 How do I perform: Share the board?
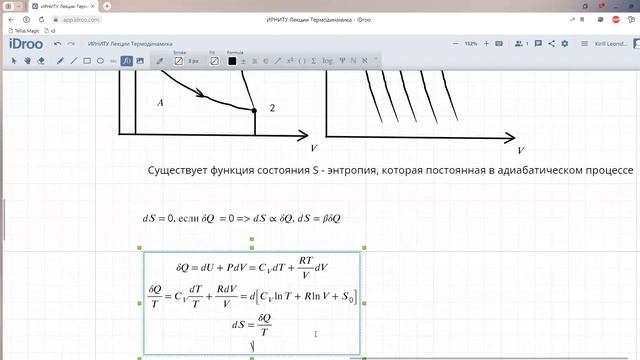[x=551, y=43]
